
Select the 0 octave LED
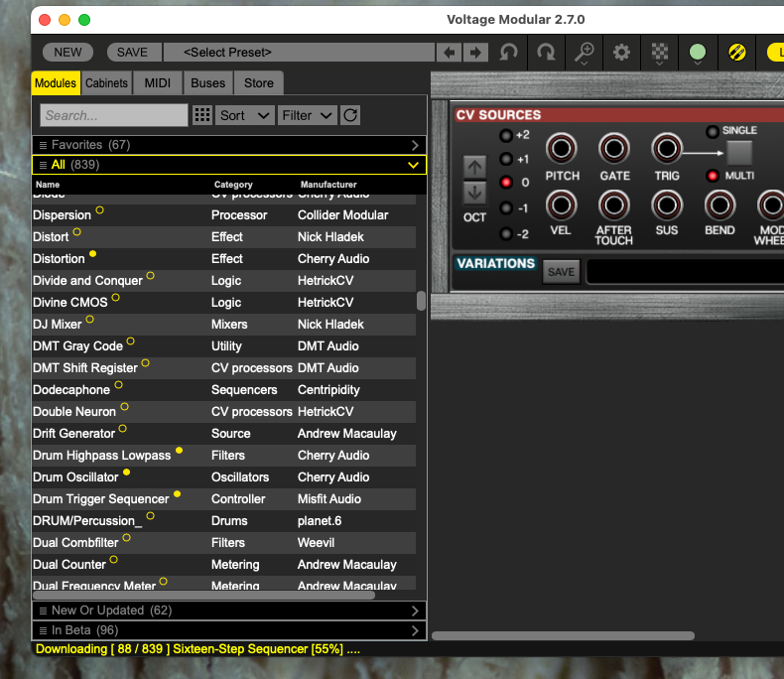[x=506, y=183]
